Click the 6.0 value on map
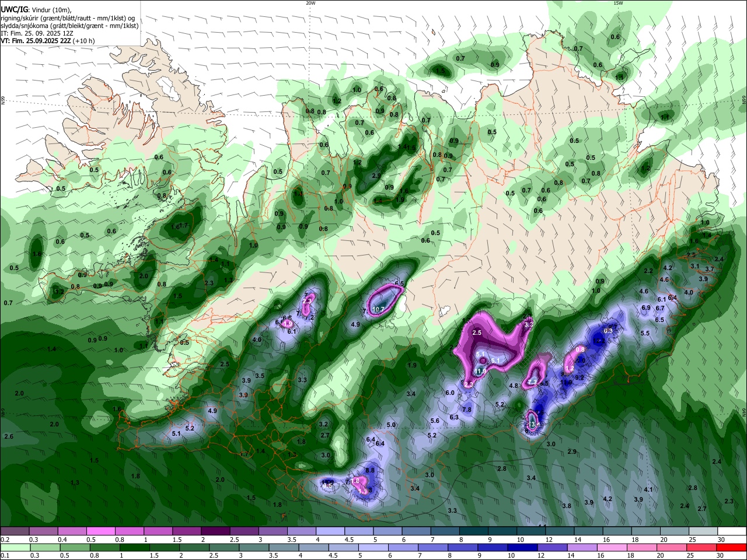This screenshot has height=560, width=747. (x=450, y=393)
